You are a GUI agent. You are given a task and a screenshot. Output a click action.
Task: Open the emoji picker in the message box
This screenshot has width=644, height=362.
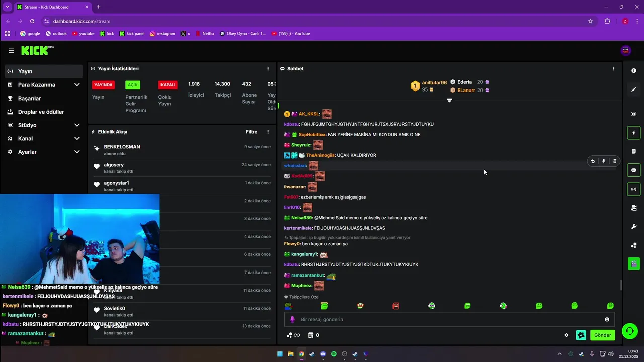[x=607, y=319]
